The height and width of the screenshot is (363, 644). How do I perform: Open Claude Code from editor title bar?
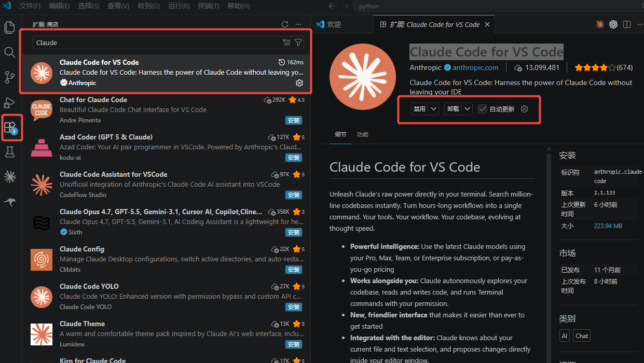600,24
